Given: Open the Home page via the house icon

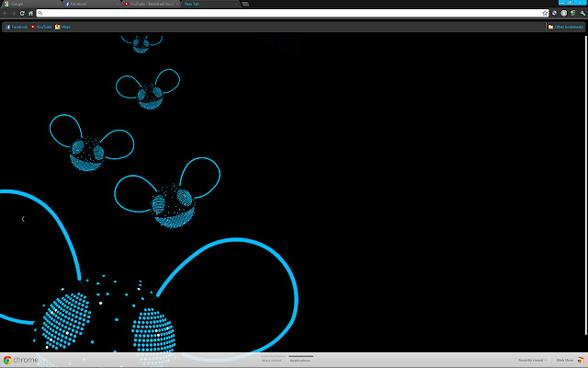Looking at the screenshot, I should [30, 13].
